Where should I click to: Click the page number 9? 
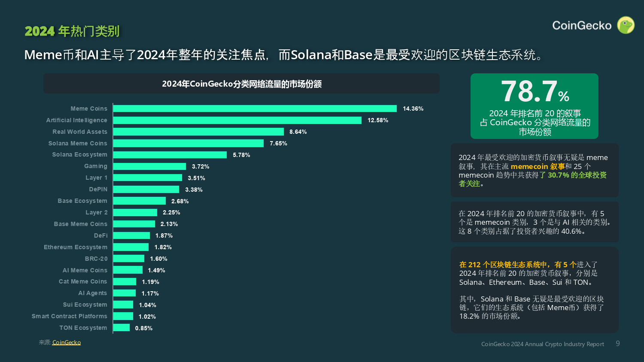(x=618, y=344)
